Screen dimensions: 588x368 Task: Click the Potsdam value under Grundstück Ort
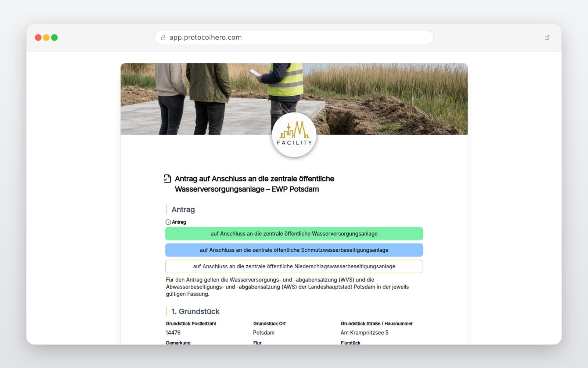263,333
